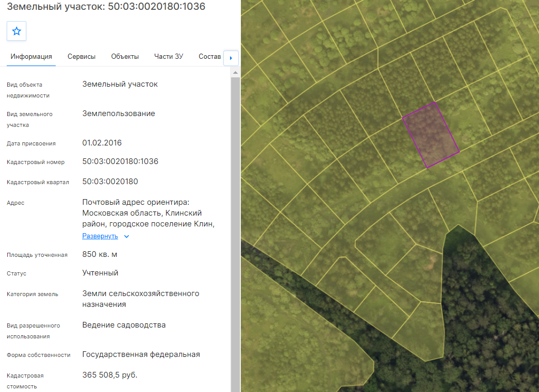Expand address with chevron next to Развернуть
The image size is (539, 392).
[126, 236]
